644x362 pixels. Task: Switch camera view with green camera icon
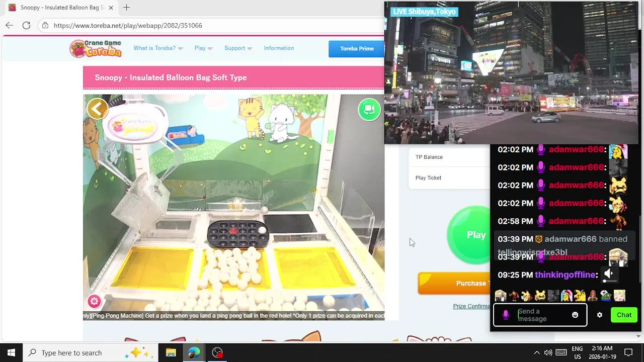pyautogui.click(x=369, y=110)
